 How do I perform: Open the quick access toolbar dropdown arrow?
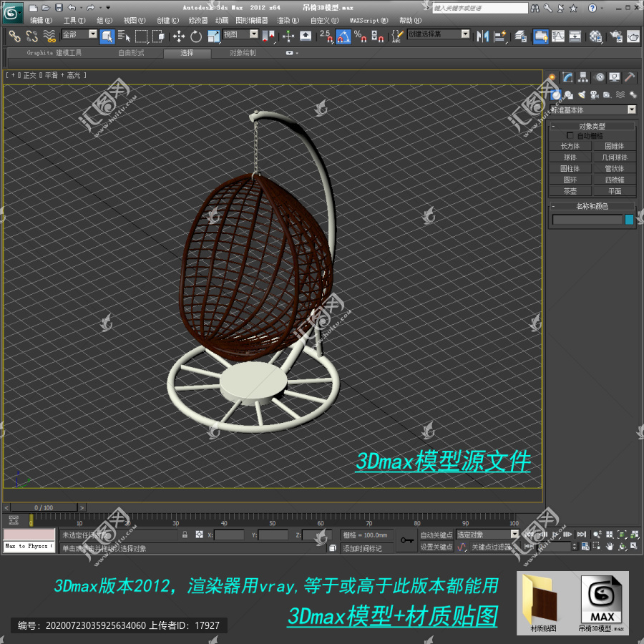108,8
